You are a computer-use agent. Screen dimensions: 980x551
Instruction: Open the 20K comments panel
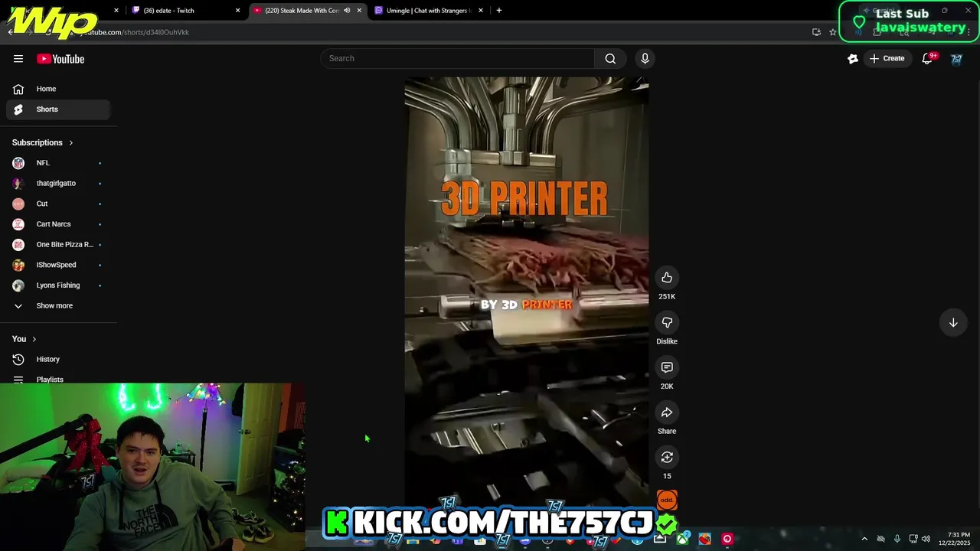[667, 367]
